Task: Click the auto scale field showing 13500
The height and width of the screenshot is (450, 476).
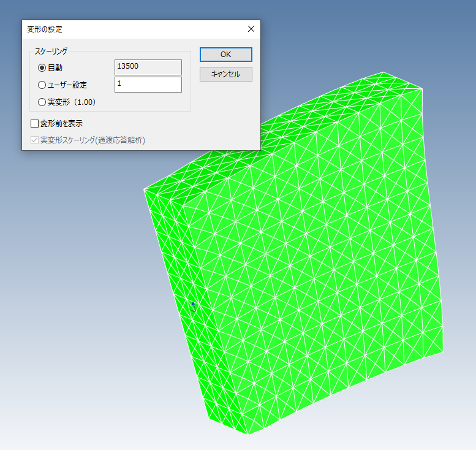Action: tap(148, 67)
